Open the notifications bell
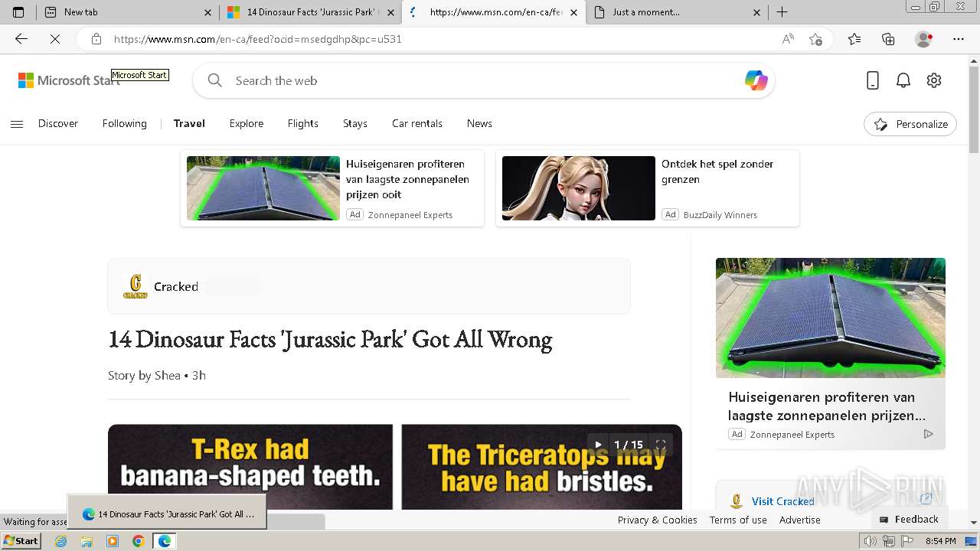This screenshot has width=980, height=551. pos(903,80)
